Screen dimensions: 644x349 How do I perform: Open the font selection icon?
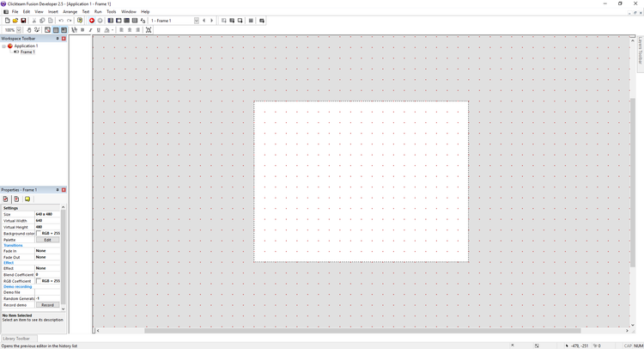[x=75, y=30]
